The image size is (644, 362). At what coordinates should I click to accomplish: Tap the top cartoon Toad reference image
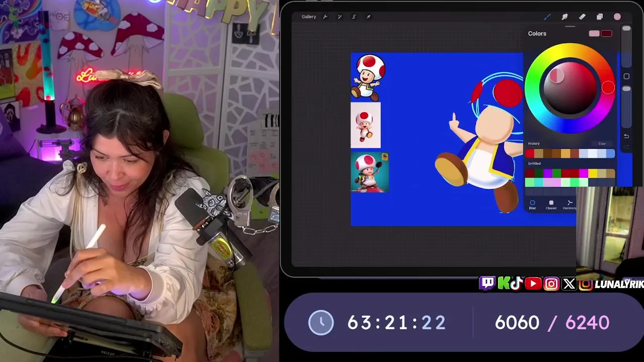(368, 77)
